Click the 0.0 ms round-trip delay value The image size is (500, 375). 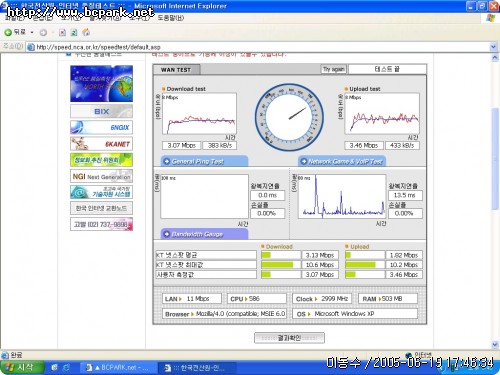point(268,195)
